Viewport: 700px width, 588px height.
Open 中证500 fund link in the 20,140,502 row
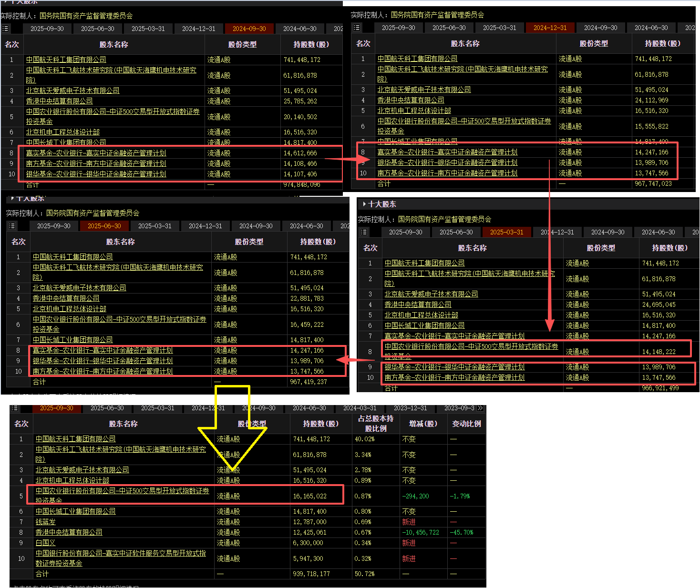113,116
